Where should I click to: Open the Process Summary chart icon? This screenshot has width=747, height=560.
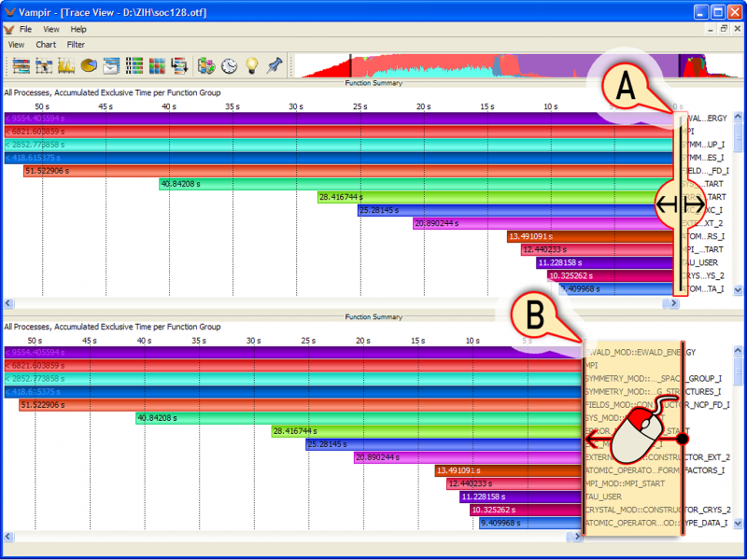134,65
